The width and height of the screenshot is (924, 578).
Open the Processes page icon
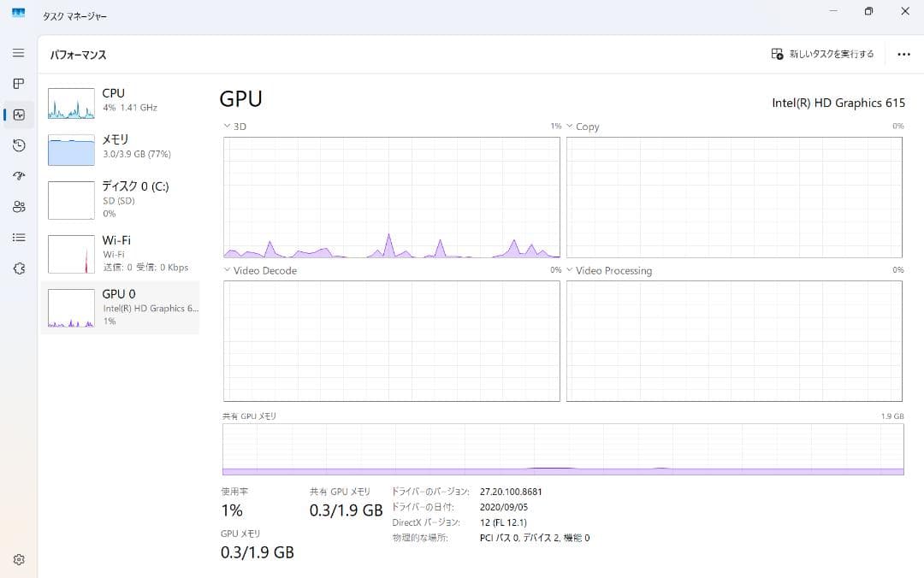19,84
